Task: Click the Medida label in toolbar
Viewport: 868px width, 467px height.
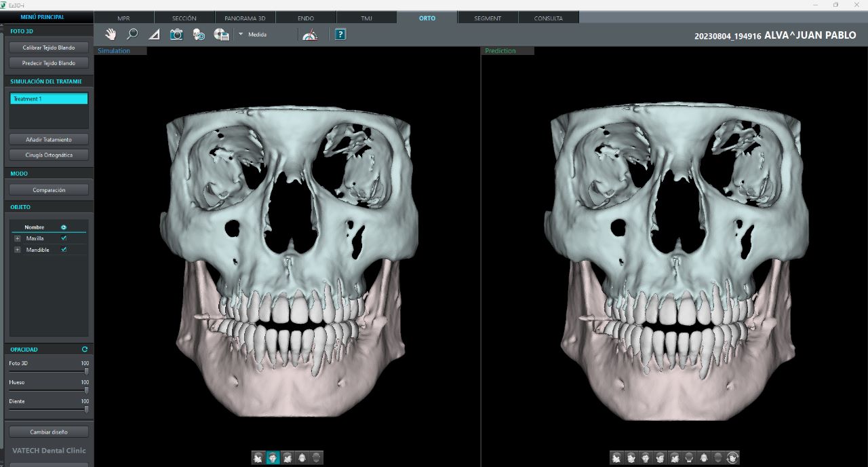Action: [x=258, y=34]
